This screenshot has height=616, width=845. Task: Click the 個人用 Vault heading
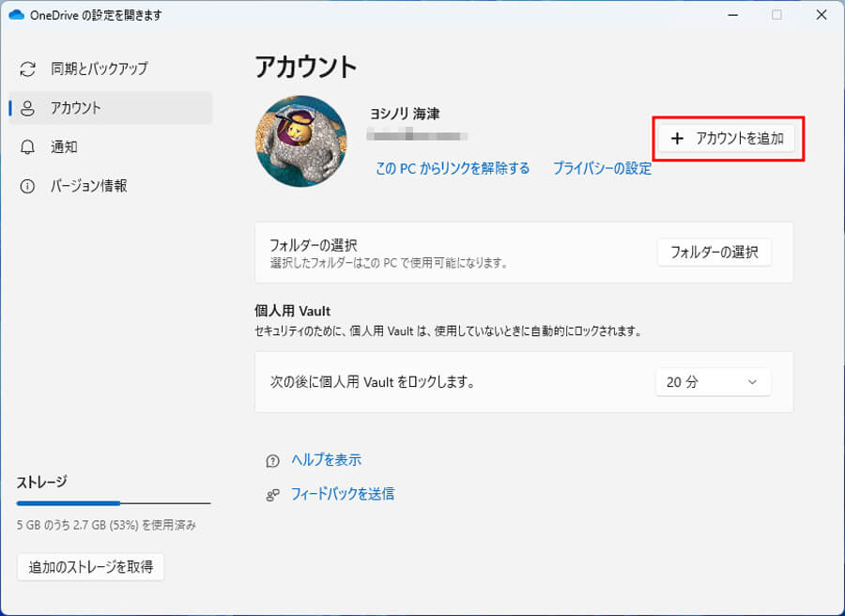click(292, 311)
